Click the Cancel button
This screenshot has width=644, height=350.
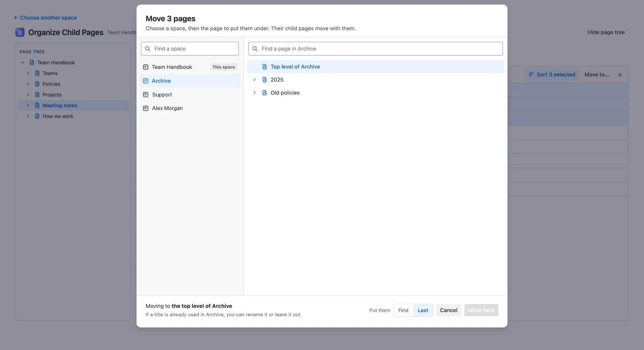[x=449, y=310]
